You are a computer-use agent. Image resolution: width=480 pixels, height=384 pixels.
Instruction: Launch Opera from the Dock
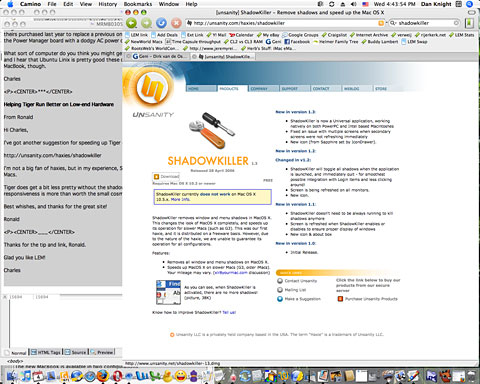coord(116,376)
